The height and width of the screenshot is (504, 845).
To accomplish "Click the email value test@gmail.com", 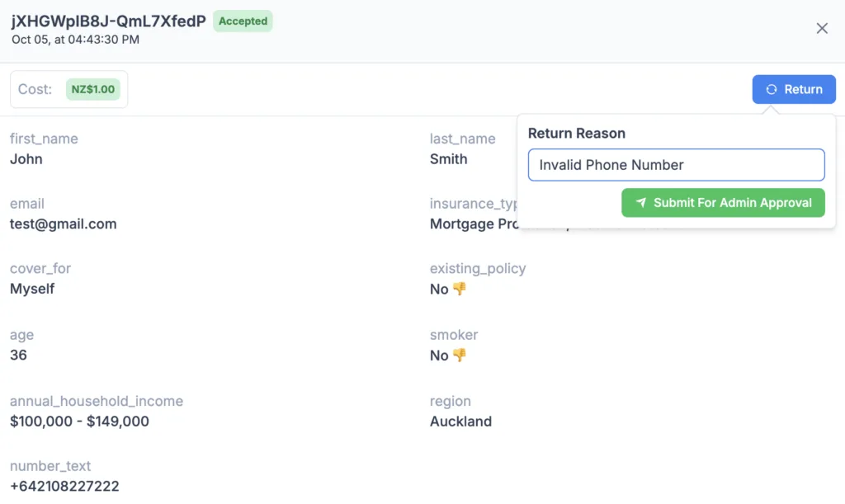I will 63,224.
